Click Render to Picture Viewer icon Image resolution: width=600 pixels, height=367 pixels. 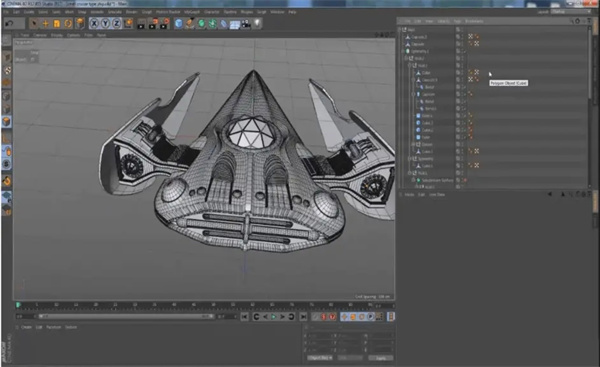(153, 24)
